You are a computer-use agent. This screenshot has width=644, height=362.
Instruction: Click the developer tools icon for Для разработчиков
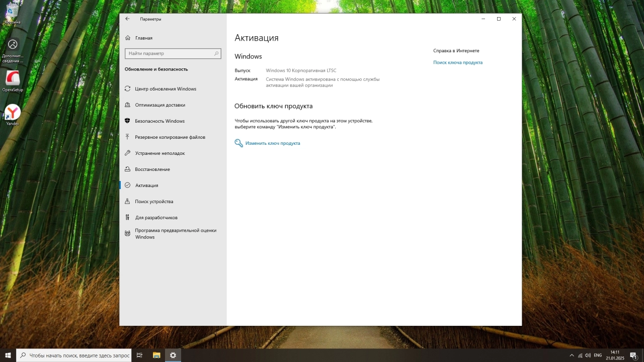(127, 217)
